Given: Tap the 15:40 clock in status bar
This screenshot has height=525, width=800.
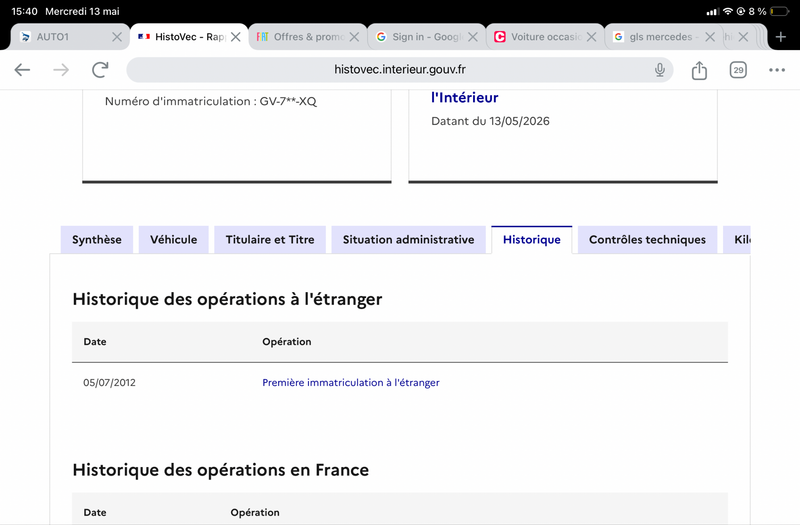Looking at the screenshot, I should [24, 11].
